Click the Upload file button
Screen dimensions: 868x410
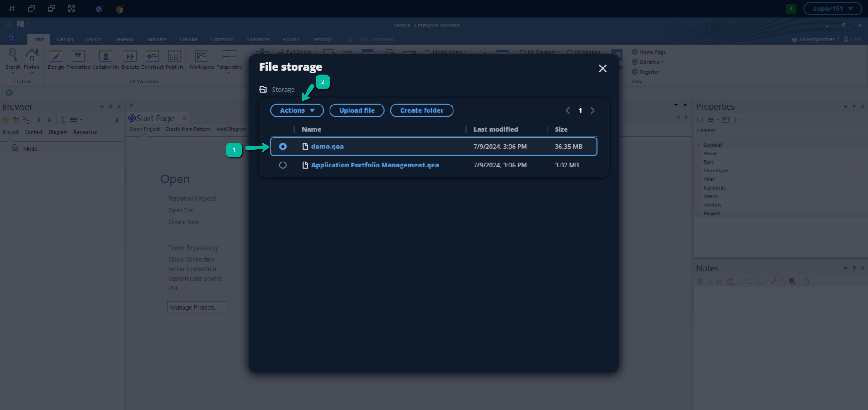tap(357, 110)
